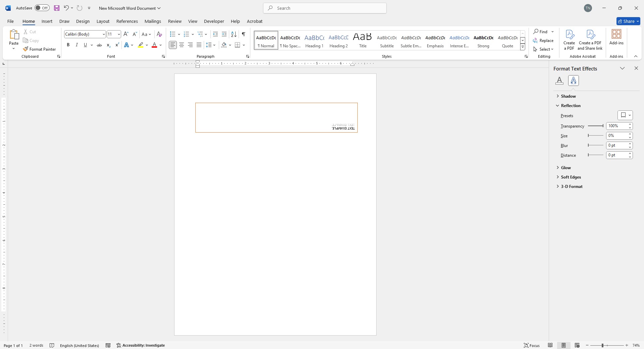The height and width of the screenshot is (349, 644).
Task: Click inside the text box on page
Action: pyautogui.click(x=277, y=117)
